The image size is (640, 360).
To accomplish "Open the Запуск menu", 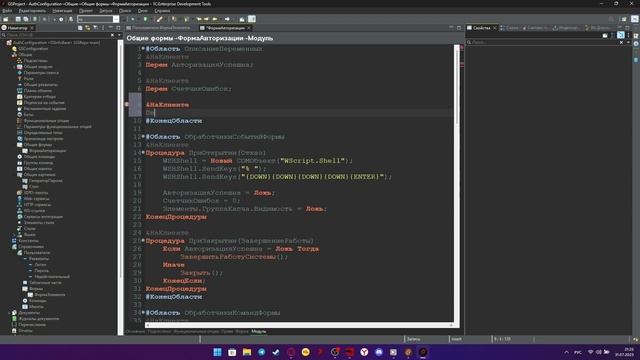I will click(x=106, y=11).
